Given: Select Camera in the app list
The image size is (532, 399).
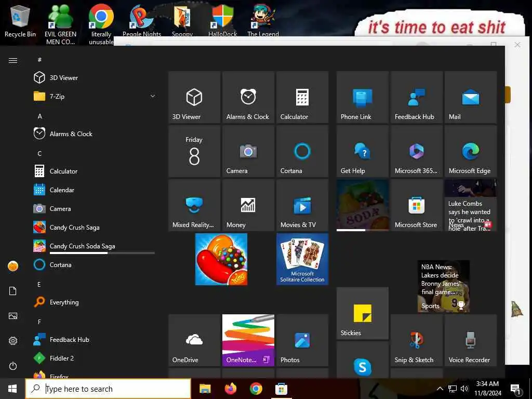Looking at the screenshot, I should tap(95, 208).
